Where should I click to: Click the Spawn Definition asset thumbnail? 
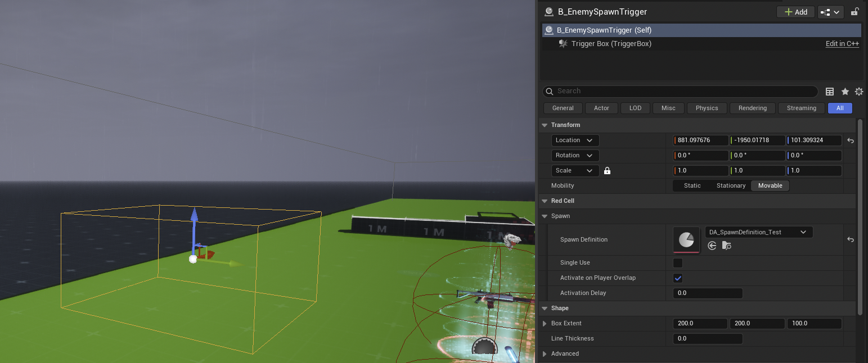coord(686,239)
